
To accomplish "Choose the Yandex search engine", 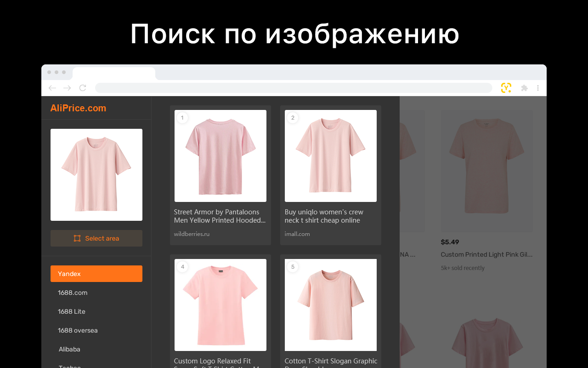I will tap(96, 274).
